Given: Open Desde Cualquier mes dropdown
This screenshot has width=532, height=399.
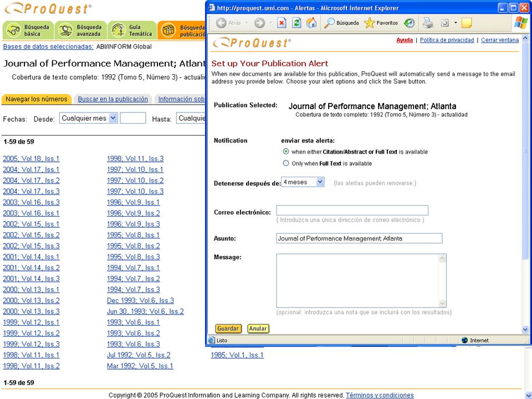Looking at the screenshot, I should (x=88, y=118).
